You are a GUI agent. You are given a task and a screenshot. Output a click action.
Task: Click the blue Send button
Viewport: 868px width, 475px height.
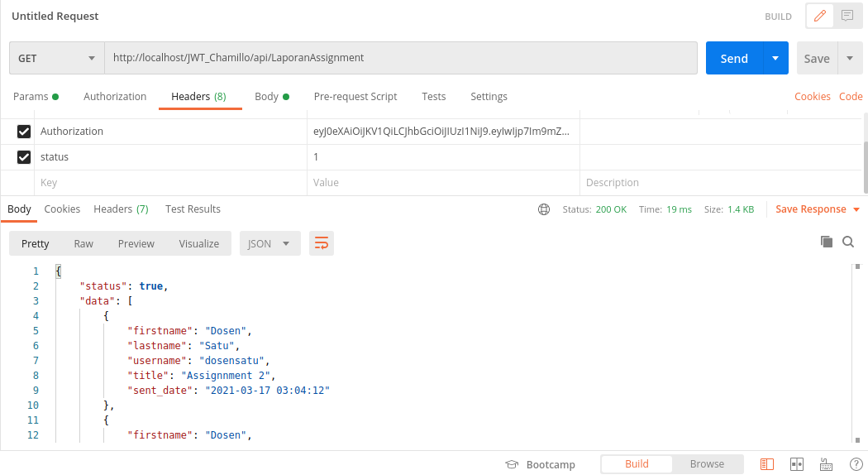click(x=734, y=59)
